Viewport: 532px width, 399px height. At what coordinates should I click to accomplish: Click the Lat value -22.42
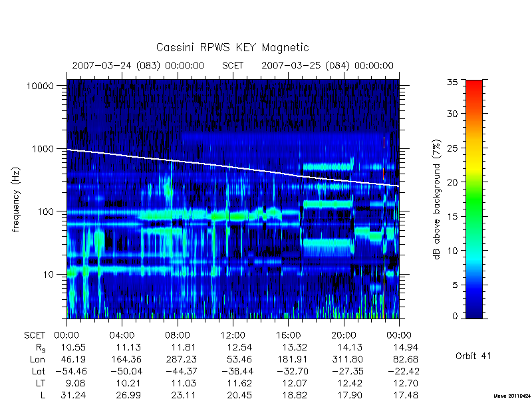(x=404, y=372)
